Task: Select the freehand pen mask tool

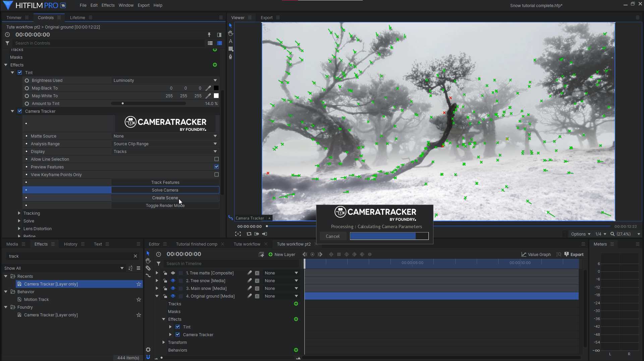Action: [x=230, y=57]
